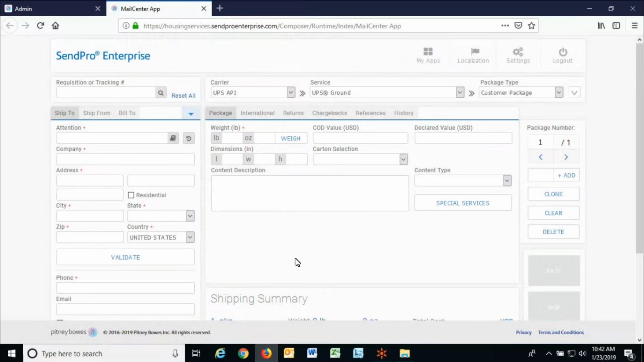Open the State dropdown
This screenshot has width=644, height=362.
(190, 216)
